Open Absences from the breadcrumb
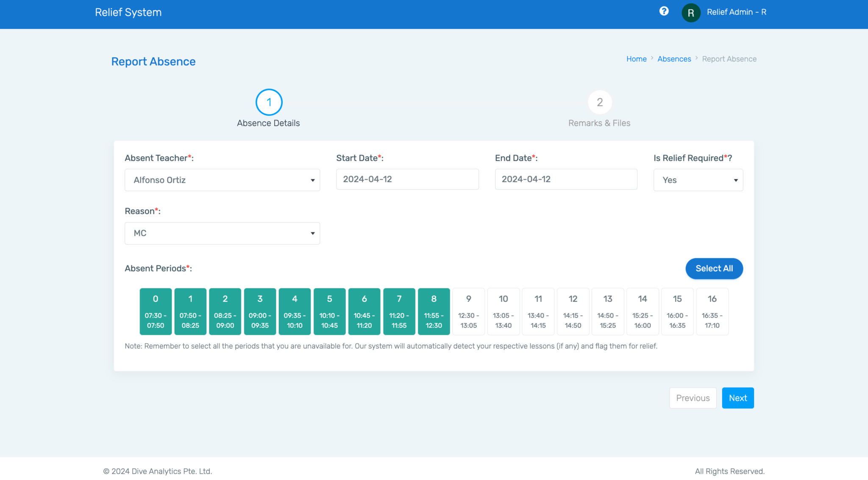Viewport: 868px width, 480px height. click(x=674, y=59)
